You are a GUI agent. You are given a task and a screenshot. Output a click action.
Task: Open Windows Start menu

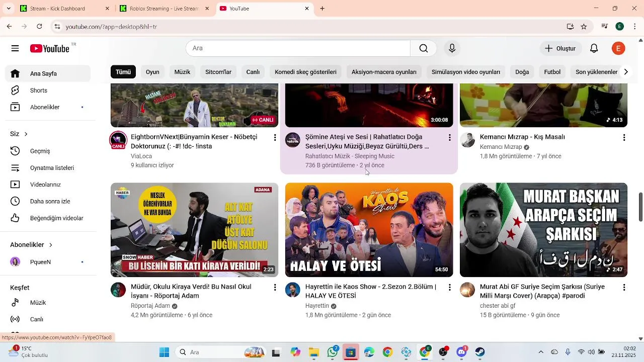pyautogui.click(x=165, y=352)
